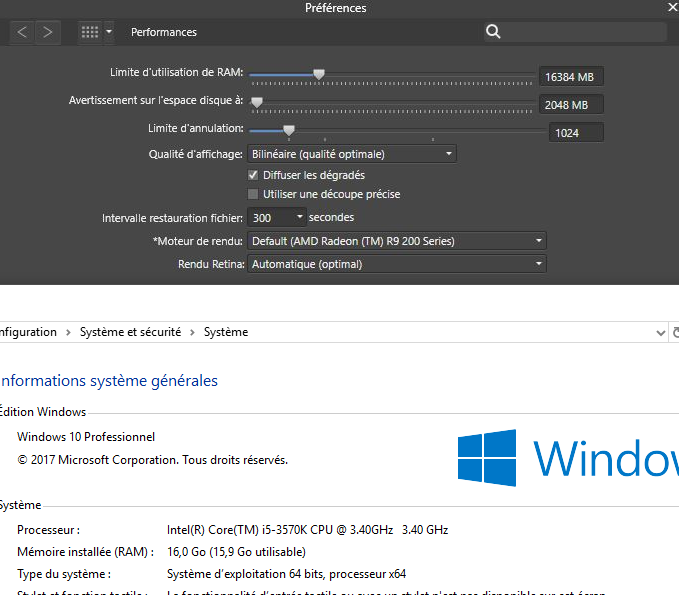Close the Préférences dialog
This screenshot has width=679, height=595.
(673, 7)
